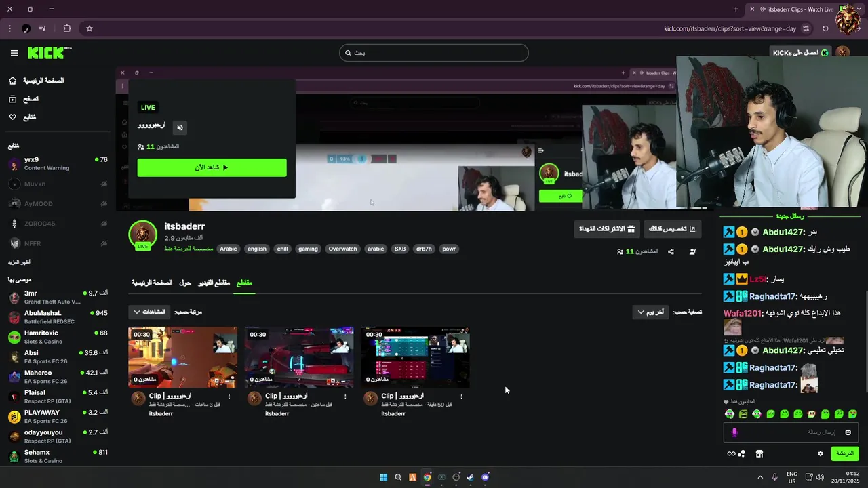Open the browse sidebar item
The width and height of the screenshot is (868, 488).
[x=24, y=99]
